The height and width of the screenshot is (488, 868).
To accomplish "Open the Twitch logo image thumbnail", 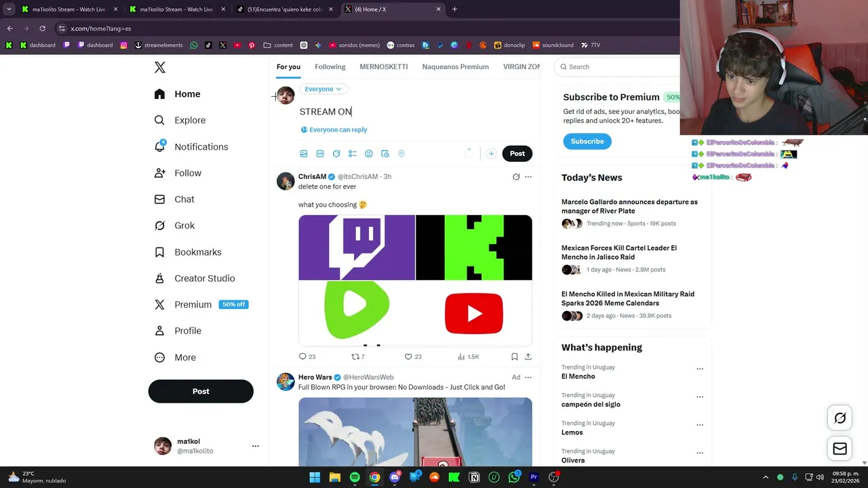I will tap(357, 247).
